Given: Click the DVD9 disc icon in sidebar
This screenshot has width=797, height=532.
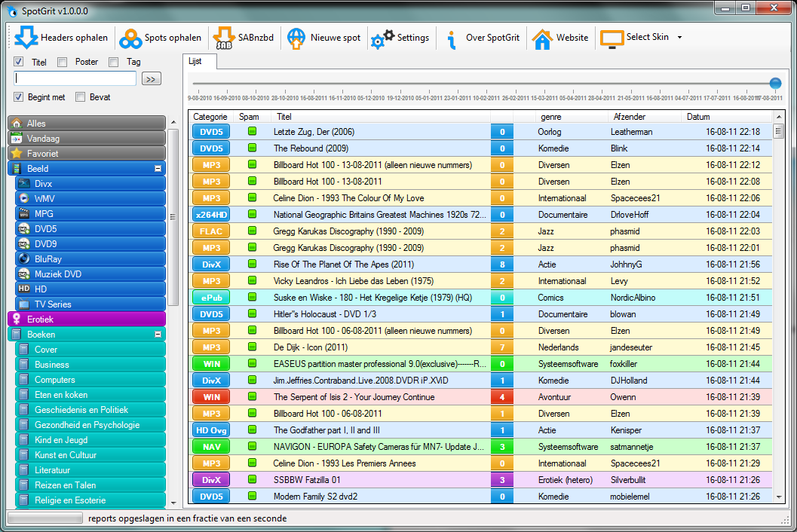Looking at the screenshot, I should point(24,244).
